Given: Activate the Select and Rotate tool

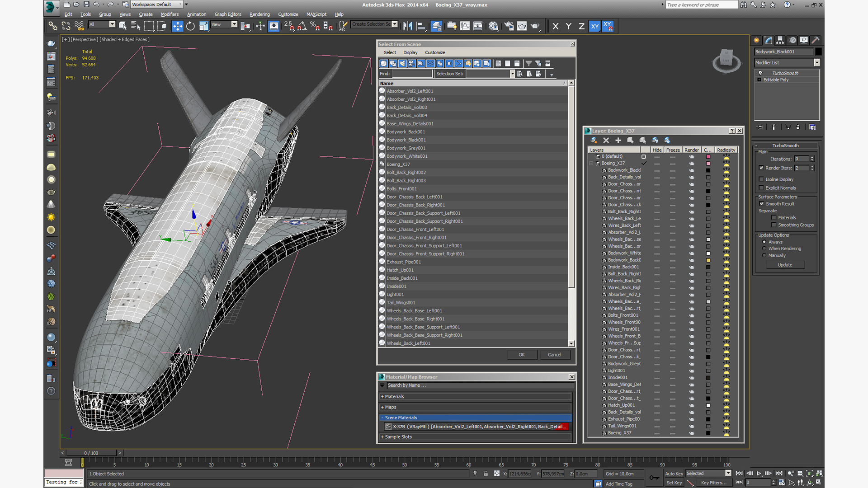Looking at the screenshot, I should [190, 26].
